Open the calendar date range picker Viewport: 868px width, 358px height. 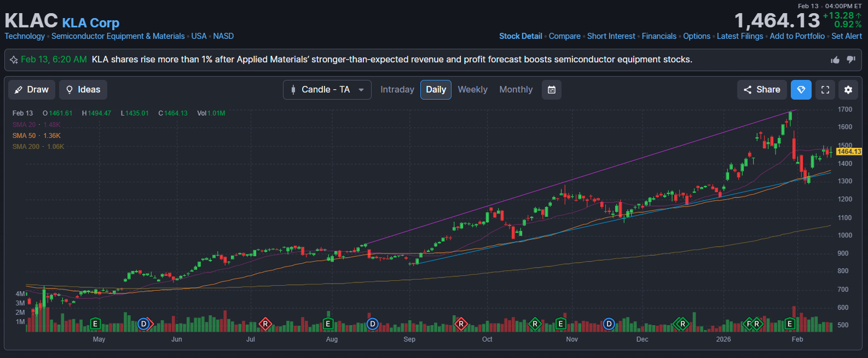(552, 90)
